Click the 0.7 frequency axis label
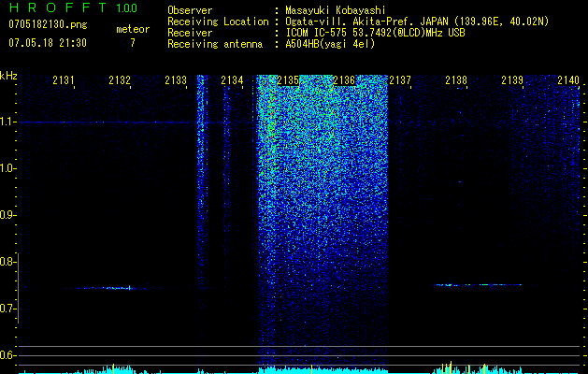588x374 pixels. 7,309
